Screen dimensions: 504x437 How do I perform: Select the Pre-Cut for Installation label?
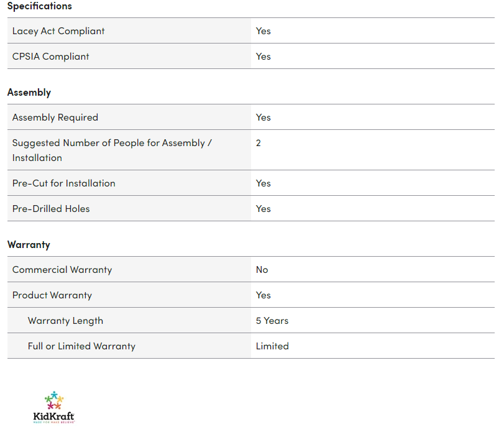point(64,183)
